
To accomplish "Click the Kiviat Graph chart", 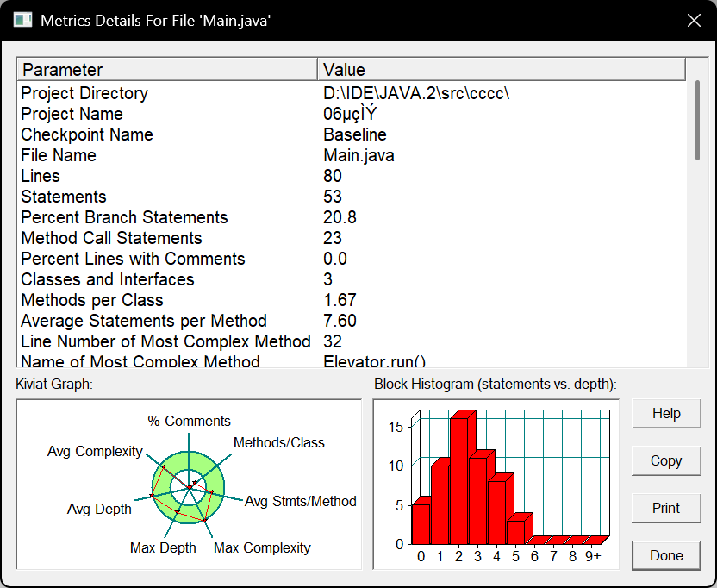I will click(x=189, y=485).
